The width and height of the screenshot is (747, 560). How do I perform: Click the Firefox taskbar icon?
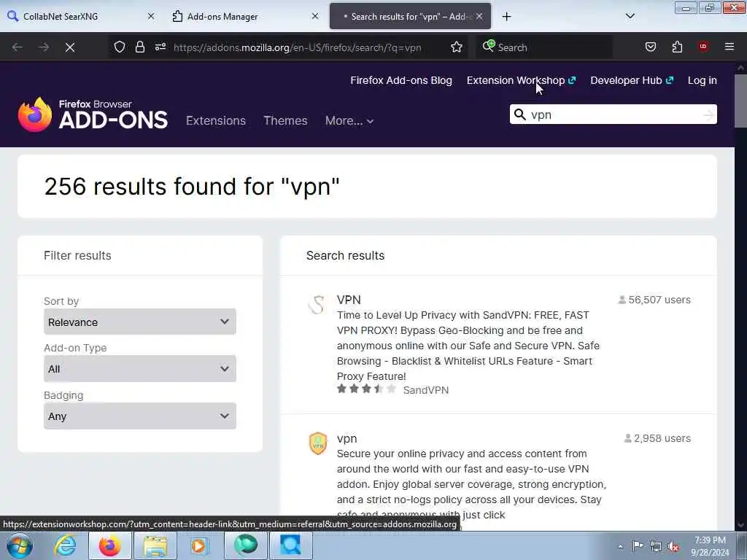(109, 545)
